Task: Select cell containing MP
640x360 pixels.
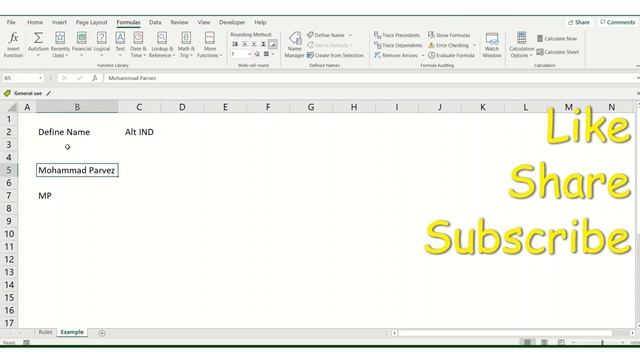Action: coord(77,196)
